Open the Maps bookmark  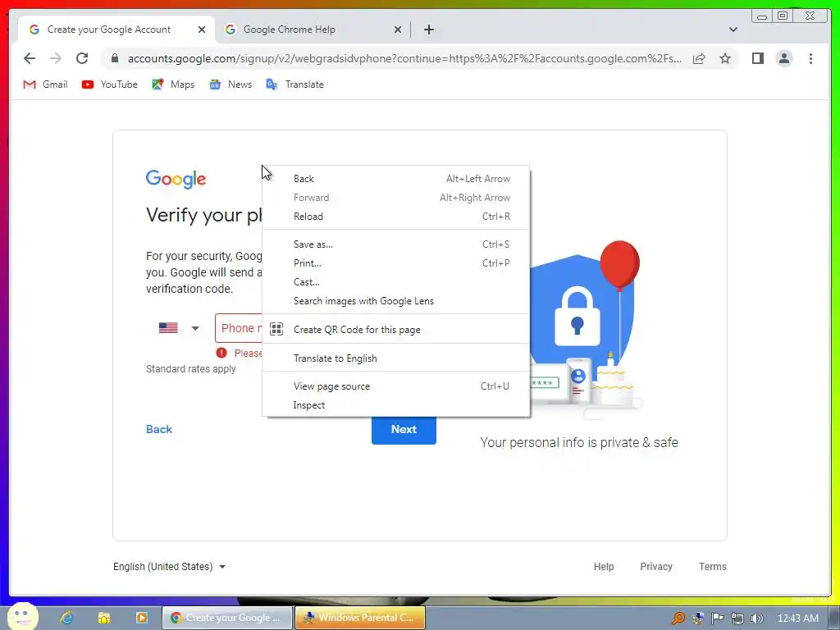tap(173, 84)
